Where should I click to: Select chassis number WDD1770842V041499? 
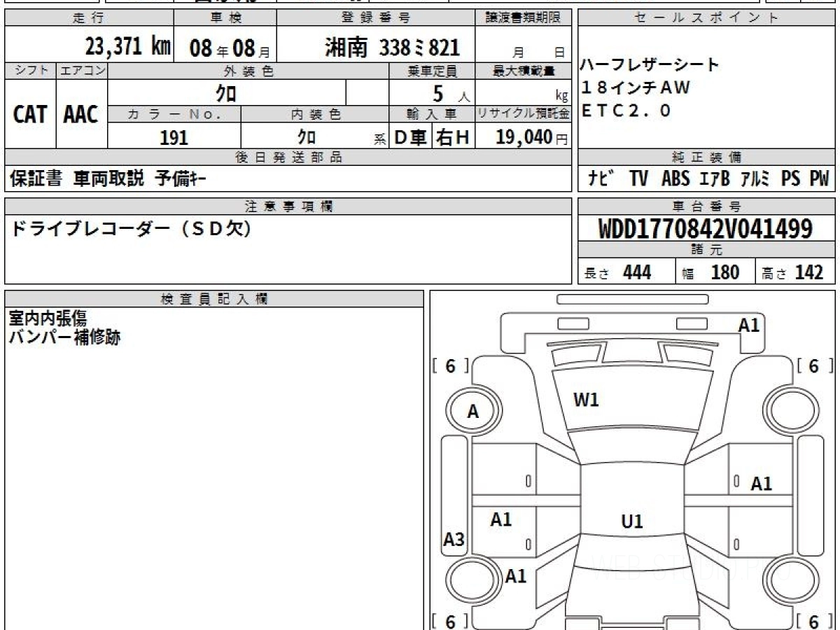pos(706,229)
